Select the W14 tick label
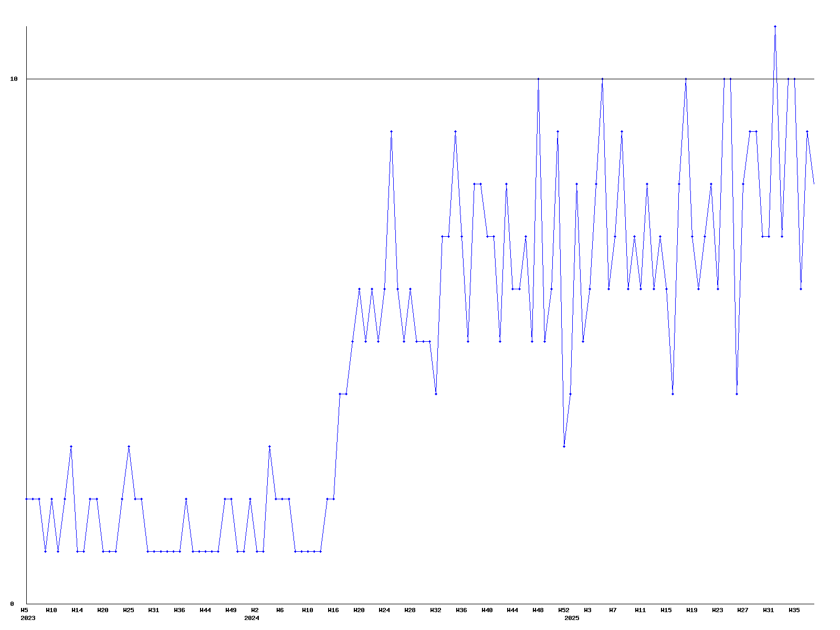 pos(77,610)
